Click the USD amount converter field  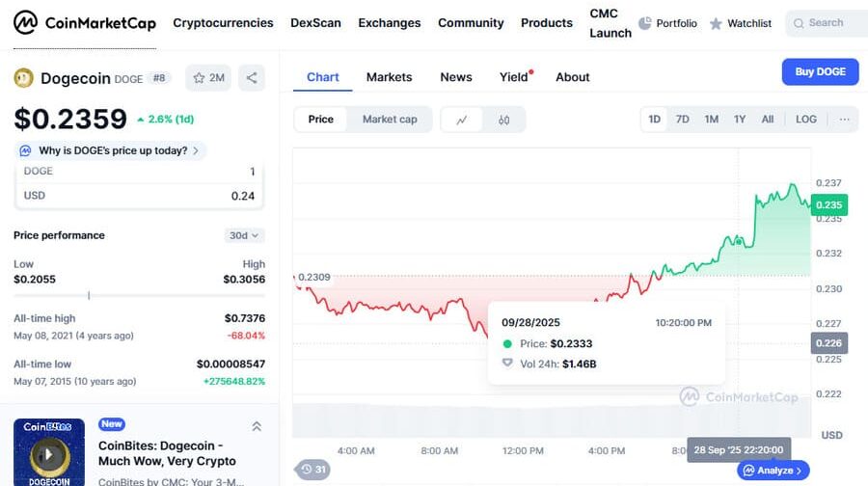point(139,196)
